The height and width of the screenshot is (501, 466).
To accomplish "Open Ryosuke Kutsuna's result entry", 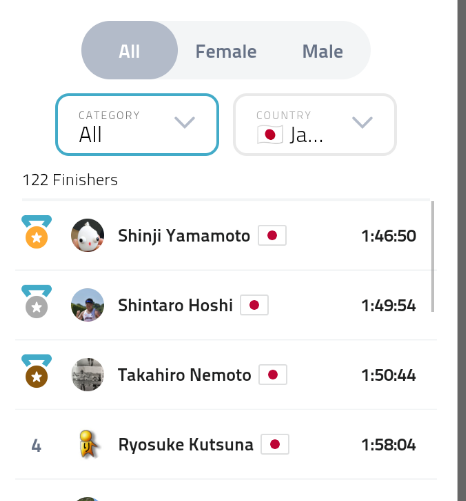I will [x=226, y=444].
